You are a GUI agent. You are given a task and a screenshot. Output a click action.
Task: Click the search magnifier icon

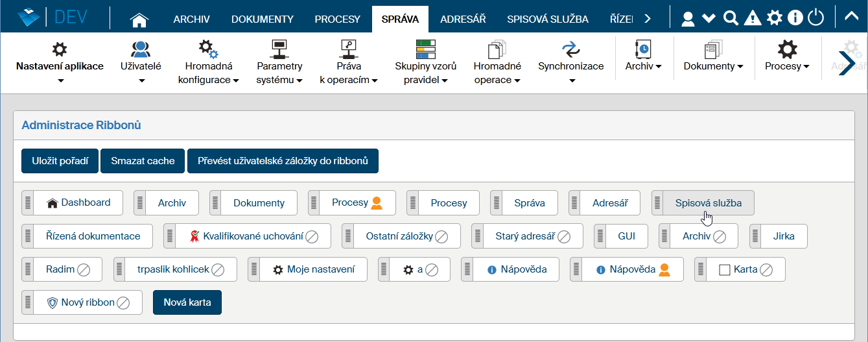(x=731, y=19)
